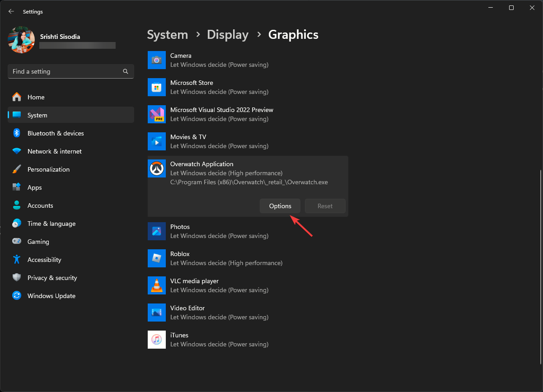The height and width of the screenshot is (392, 543).
Task: Open Privacy & security settings
Action: coord(71,278)
